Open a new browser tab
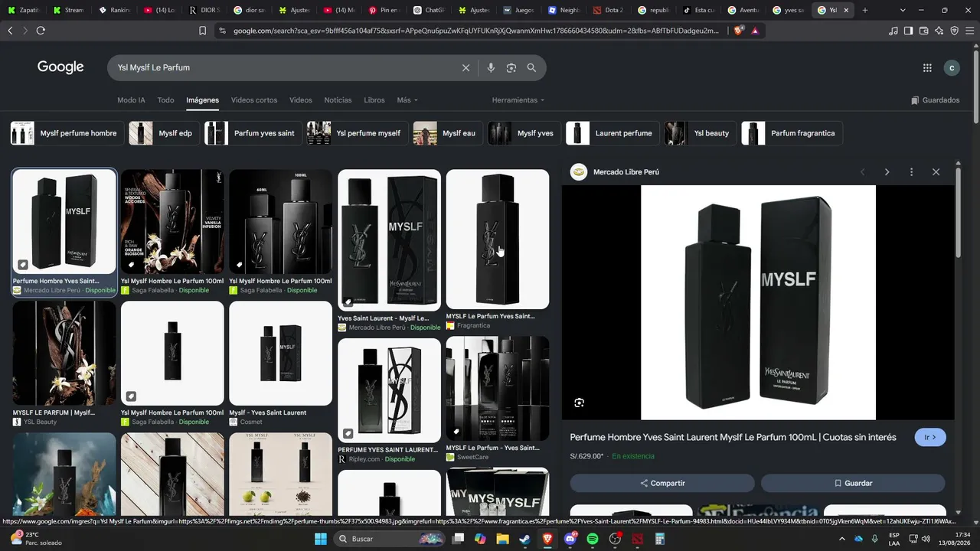Image resolution: width=980 pixels, height=551 pixels. pyautogui.click(x=865, y=10)
